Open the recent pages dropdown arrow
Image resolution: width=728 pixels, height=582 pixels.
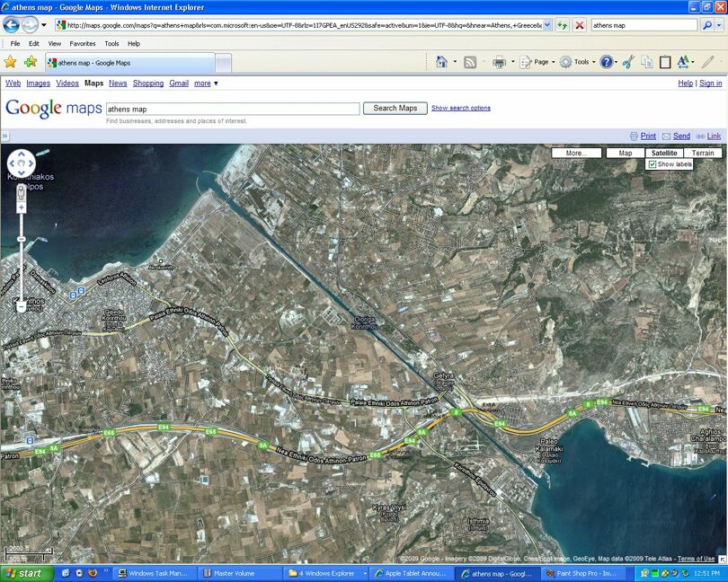[x=44, y=25]
